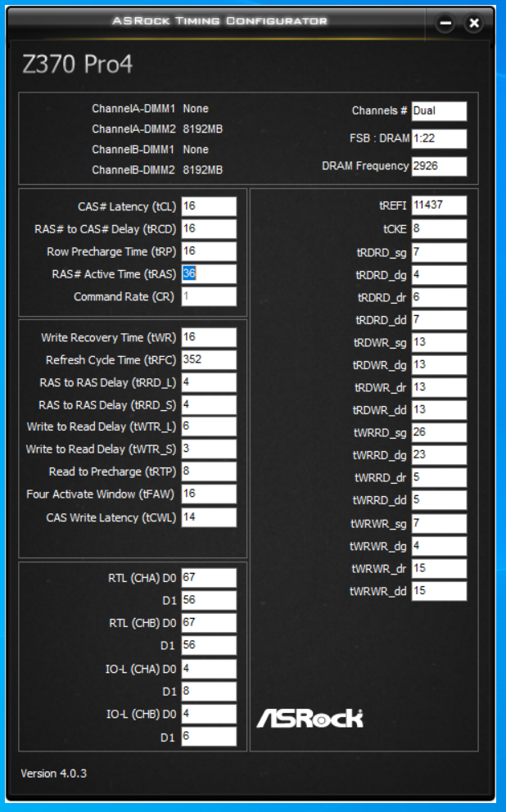Image resolution: width=506 pixels, height=812 pixels.
Task: Click the tWRRD_sg field showing 26
Action: pos(439,432)
